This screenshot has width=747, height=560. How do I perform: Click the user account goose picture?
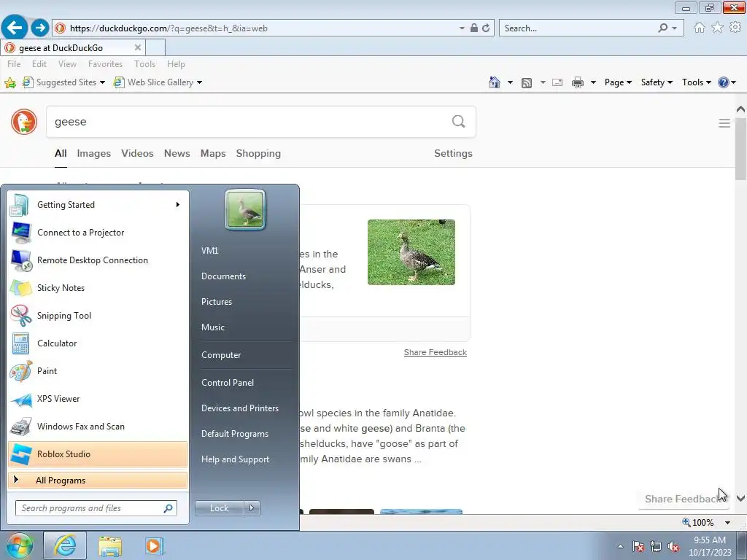(x=245, y=209)
